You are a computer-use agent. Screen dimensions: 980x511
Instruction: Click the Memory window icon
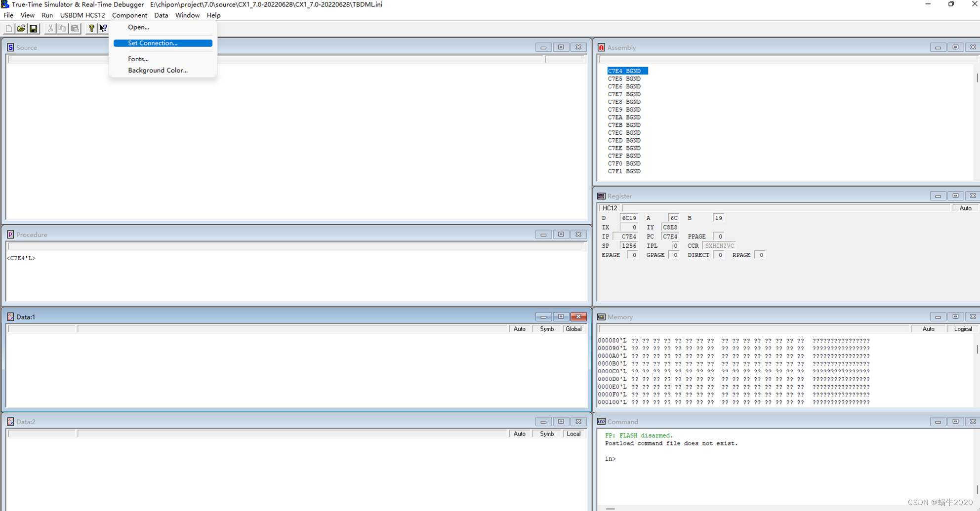(601, 317)
